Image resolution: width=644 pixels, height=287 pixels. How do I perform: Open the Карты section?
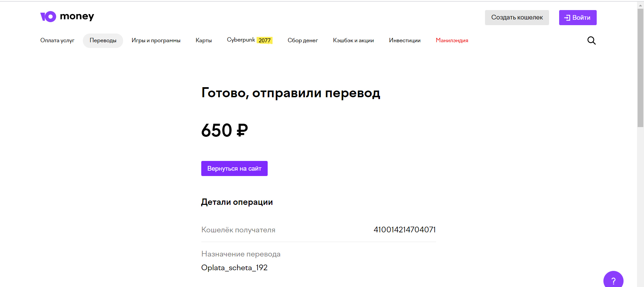point(204,41)
